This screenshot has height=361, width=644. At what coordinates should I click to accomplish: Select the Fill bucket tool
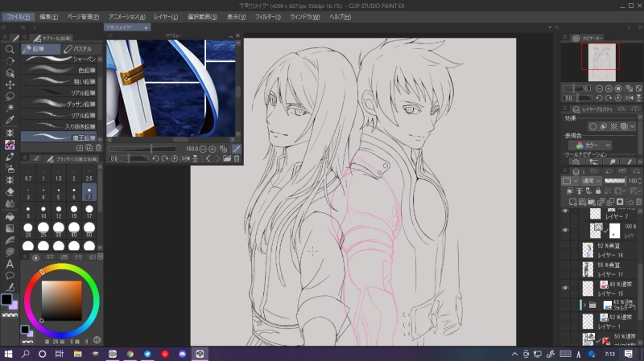pyautogui.click(x=10, y=216)
